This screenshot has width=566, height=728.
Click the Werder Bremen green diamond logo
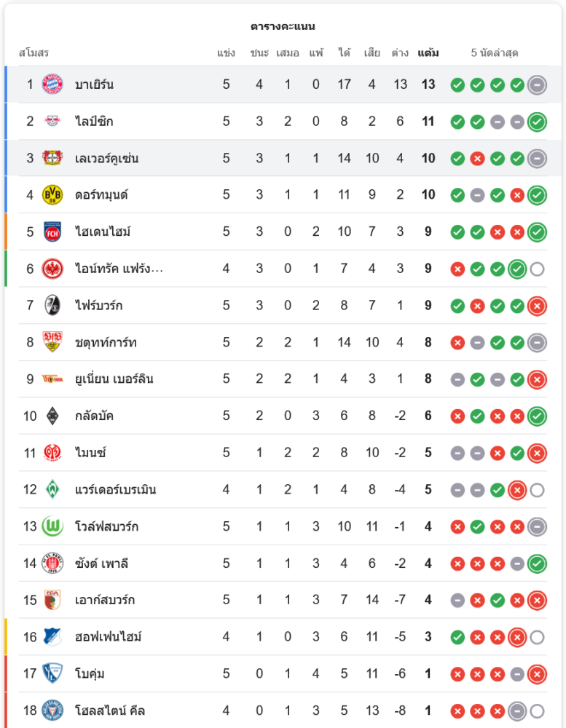coord(52,489)
